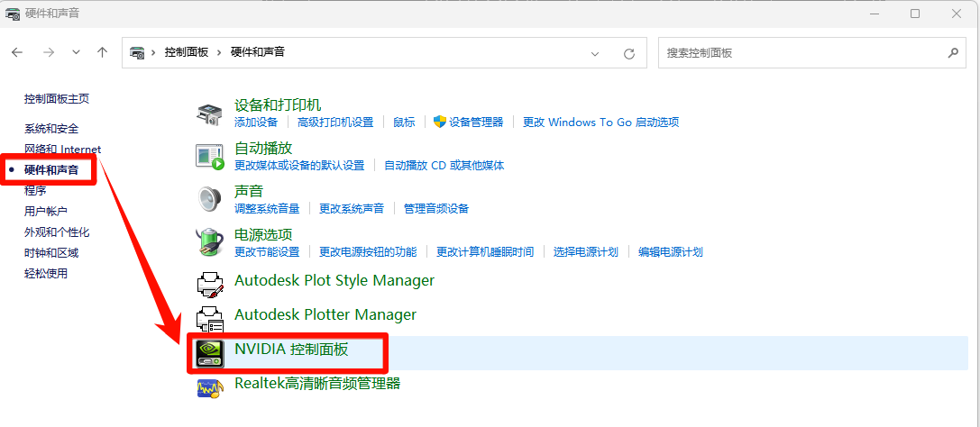The height and width of the screenshot is (427, 980).
Task: Go forward with the Forward arrow
Action: click(49, 52)
